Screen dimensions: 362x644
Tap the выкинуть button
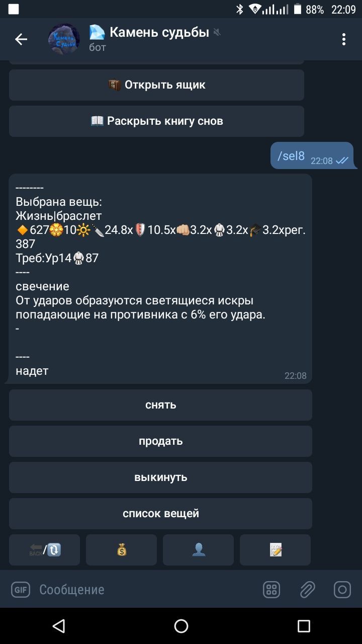(160, 477)
